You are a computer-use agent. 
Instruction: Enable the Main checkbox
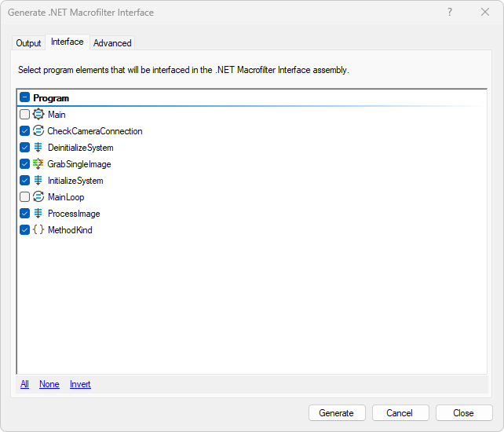tap(24, 115)
